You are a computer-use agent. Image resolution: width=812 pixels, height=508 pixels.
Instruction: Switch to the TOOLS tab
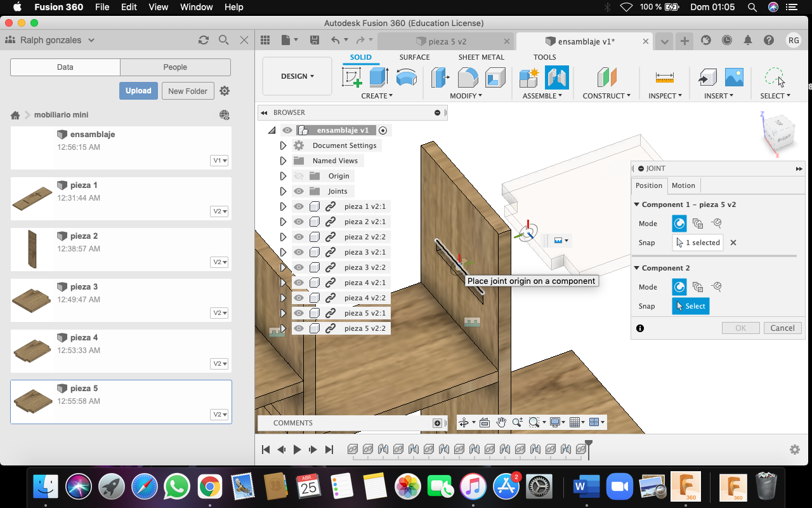(x=544, y=57)
